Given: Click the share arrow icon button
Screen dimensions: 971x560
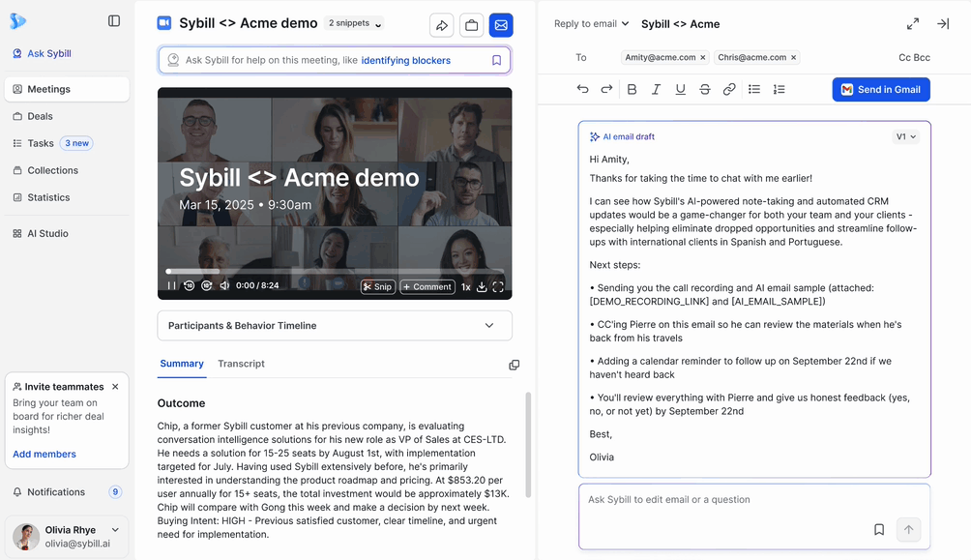Looking at the screenshot, I should 442,25.
